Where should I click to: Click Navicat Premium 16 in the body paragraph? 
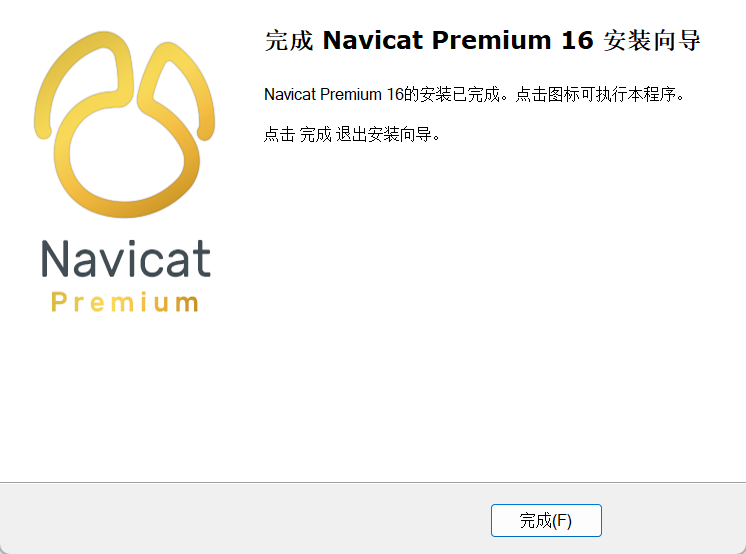pyautogui.click(x=334, y=94)
